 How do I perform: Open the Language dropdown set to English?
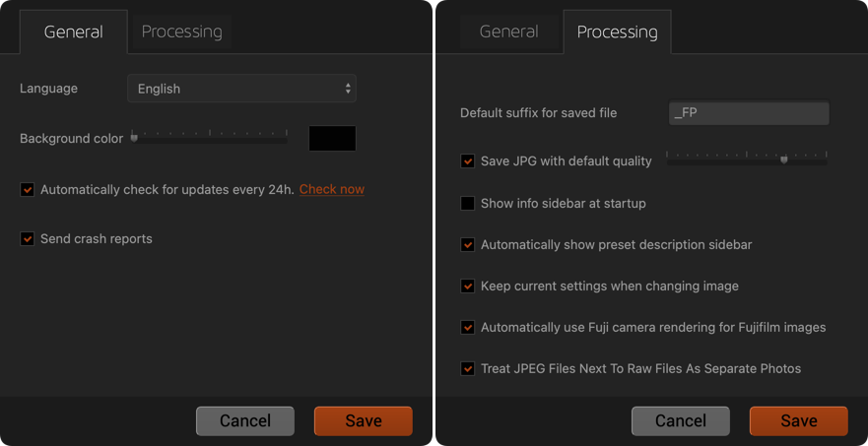(x=241, y=89)
